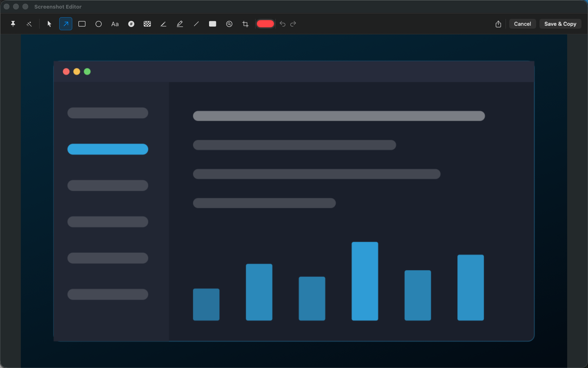Select the numbered counter tool
The image size is (588, 368).
coord(131,24)
